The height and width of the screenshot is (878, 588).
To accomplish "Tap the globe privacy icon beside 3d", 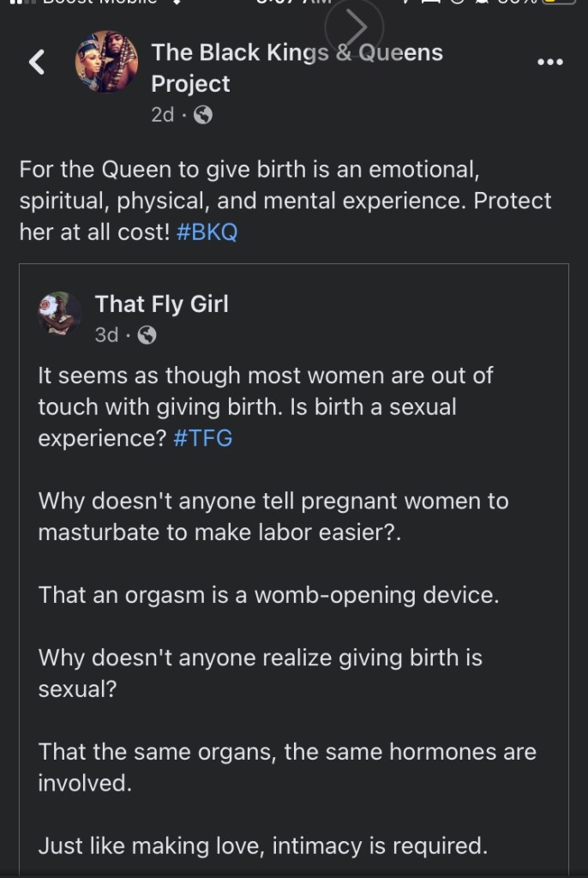I will point(147,335).
